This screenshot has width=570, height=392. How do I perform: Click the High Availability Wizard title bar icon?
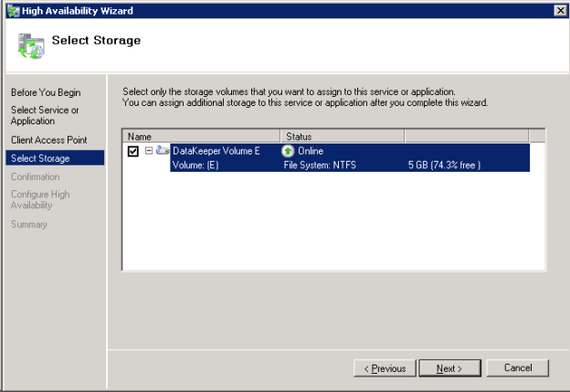[x=11, y=10]
